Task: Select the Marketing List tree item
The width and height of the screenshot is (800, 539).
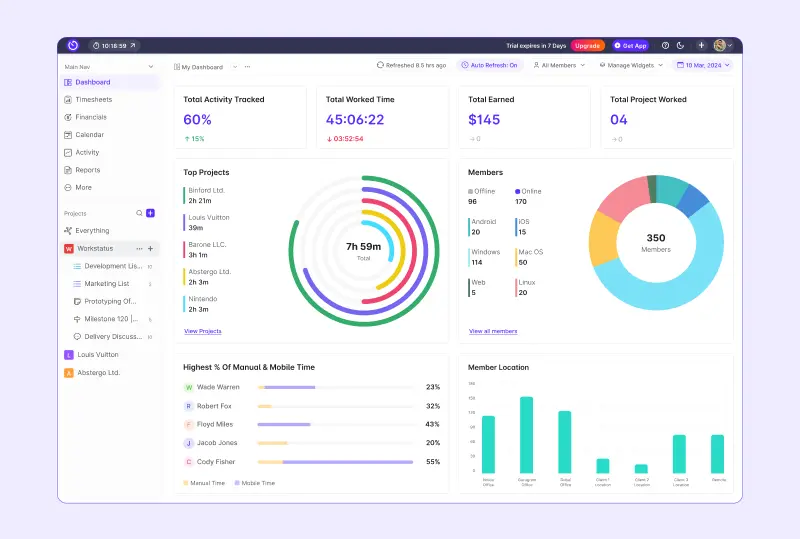Action: [x=106, y=284]
